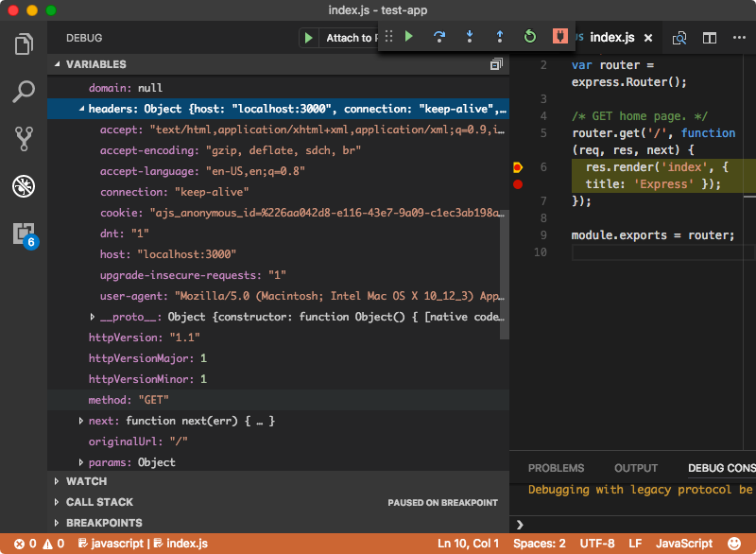Screen dimensions: 756x554
Task: Select the index.js editor tab
Action: [611, 38]
